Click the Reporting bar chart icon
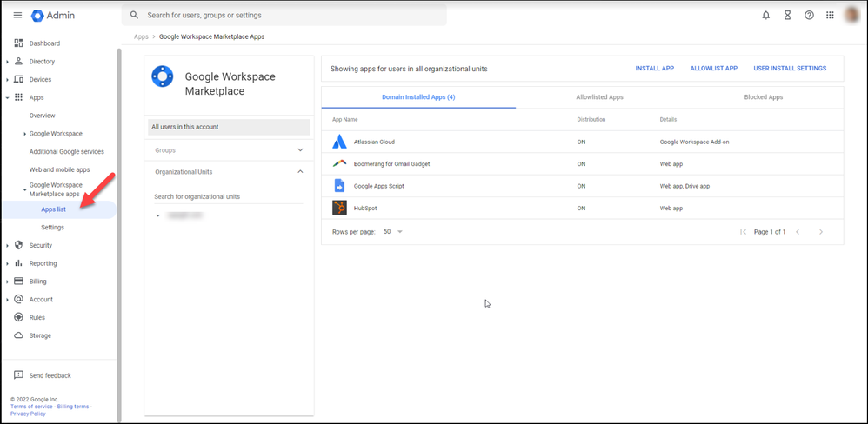The height and width of the screenshot is (424, 868). tap(18, 263)
